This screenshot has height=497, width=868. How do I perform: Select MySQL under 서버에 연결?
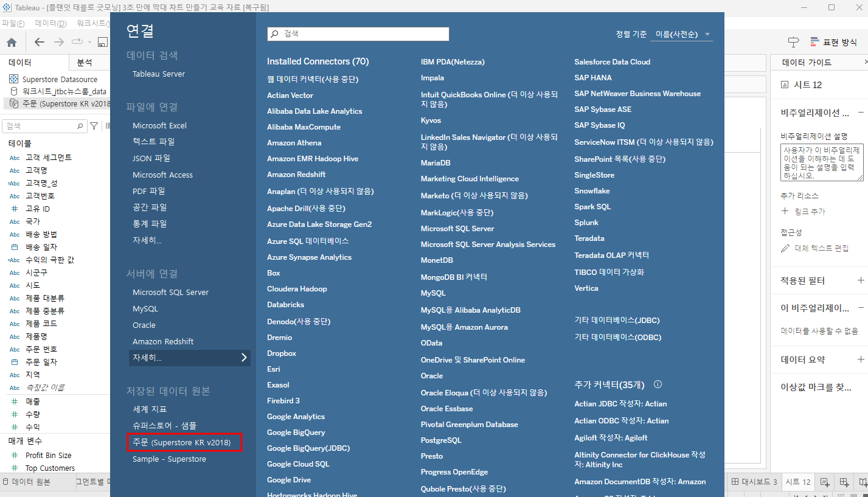point(145,308)
